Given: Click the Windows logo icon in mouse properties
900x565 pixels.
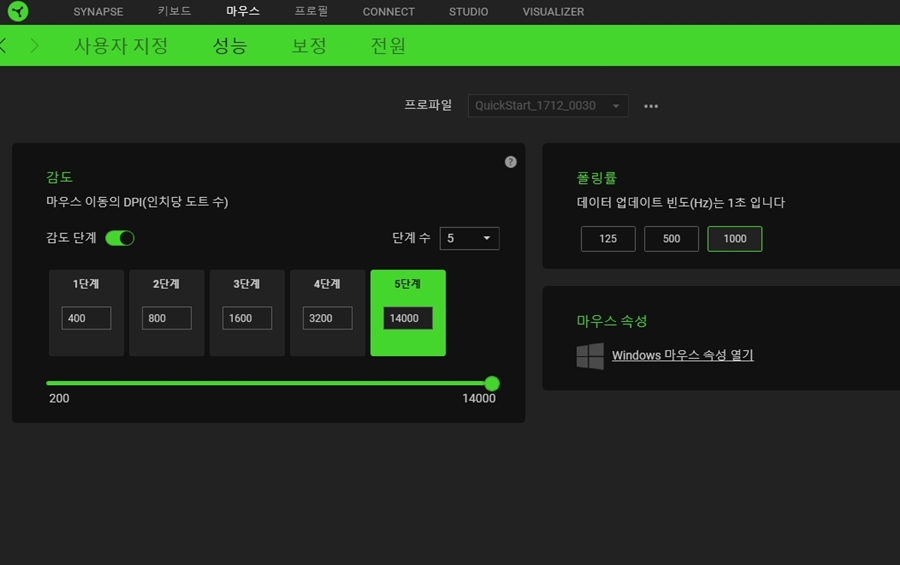Looking at the screenshot, I should click(590, 356).
